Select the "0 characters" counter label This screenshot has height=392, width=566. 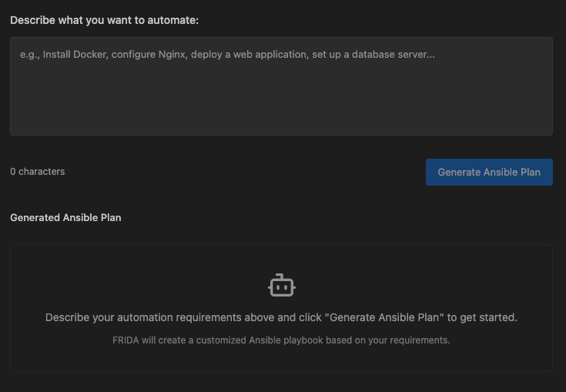click(x=38, y=172)
